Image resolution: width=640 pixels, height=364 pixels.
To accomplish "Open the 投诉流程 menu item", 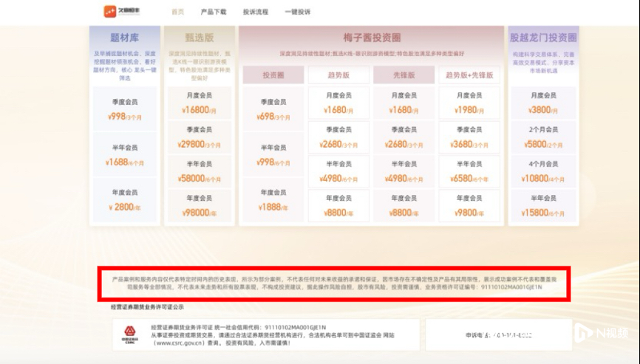I will click(x=256, y=12).
